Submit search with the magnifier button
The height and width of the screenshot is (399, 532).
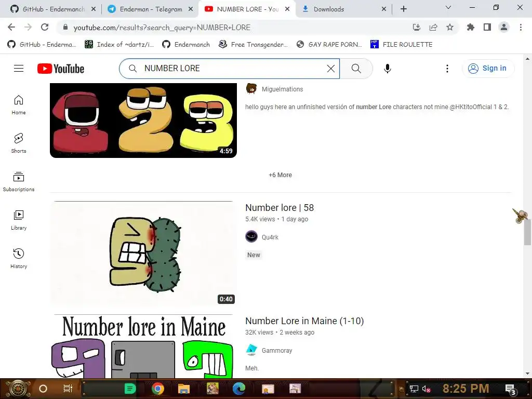[356, 69]
